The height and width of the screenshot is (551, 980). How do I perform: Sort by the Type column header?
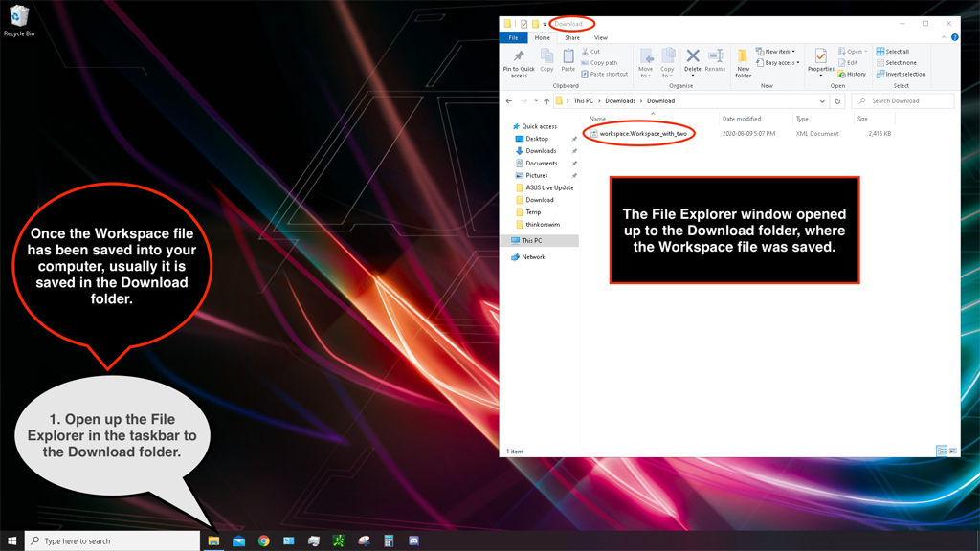pos(802,119)
